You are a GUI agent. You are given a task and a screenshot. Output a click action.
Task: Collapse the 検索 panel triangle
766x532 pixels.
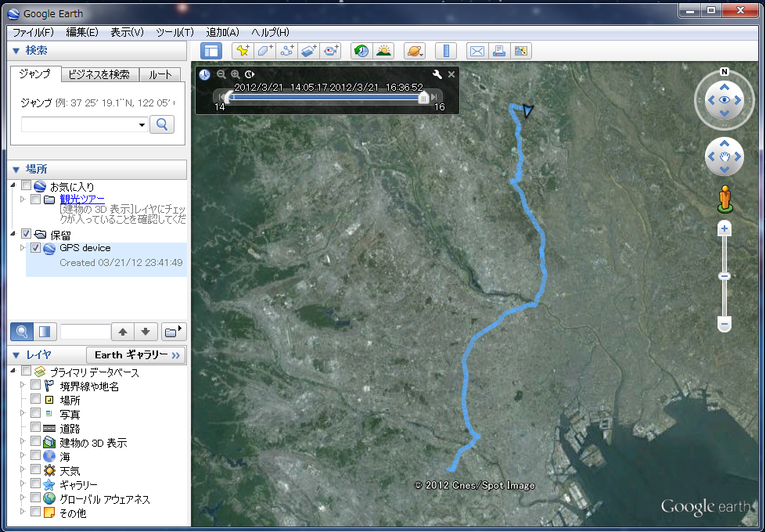pos(16,51)
